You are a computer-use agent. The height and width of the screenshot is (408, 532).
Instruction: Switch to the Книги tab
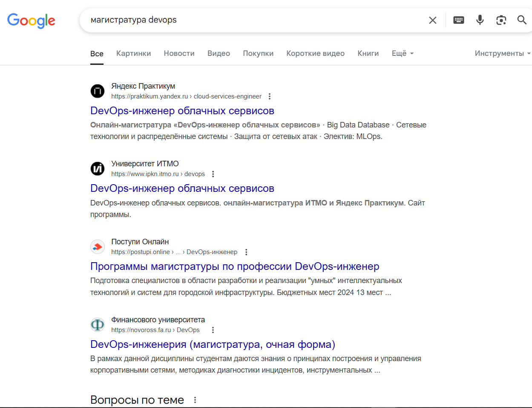[368, 53]
